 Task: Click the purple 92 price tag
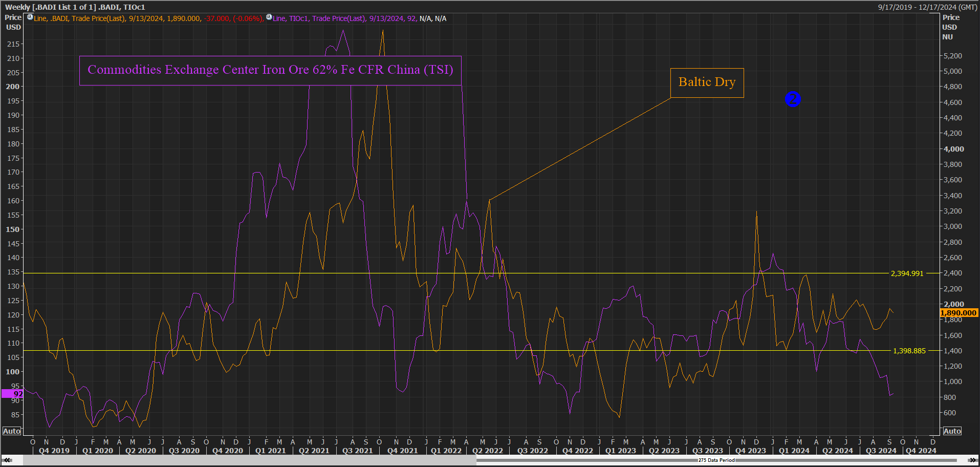tap(12, 394)
